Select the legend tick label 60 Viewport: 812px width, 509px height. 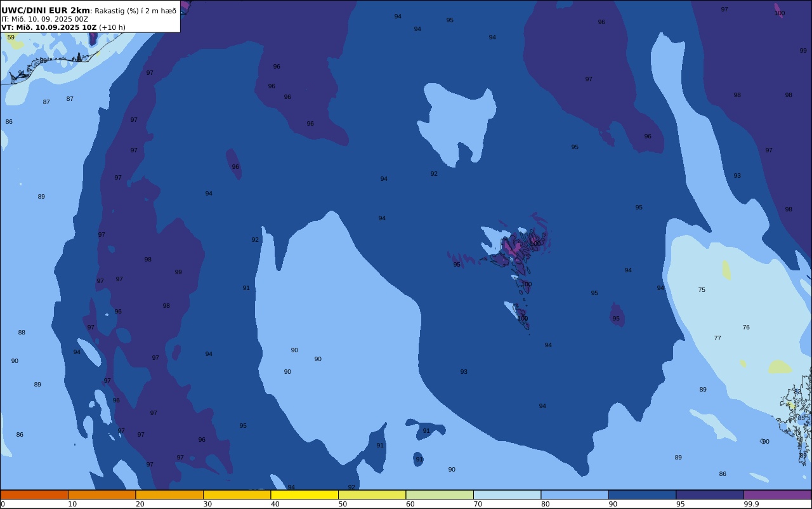[x=410, y=504]
